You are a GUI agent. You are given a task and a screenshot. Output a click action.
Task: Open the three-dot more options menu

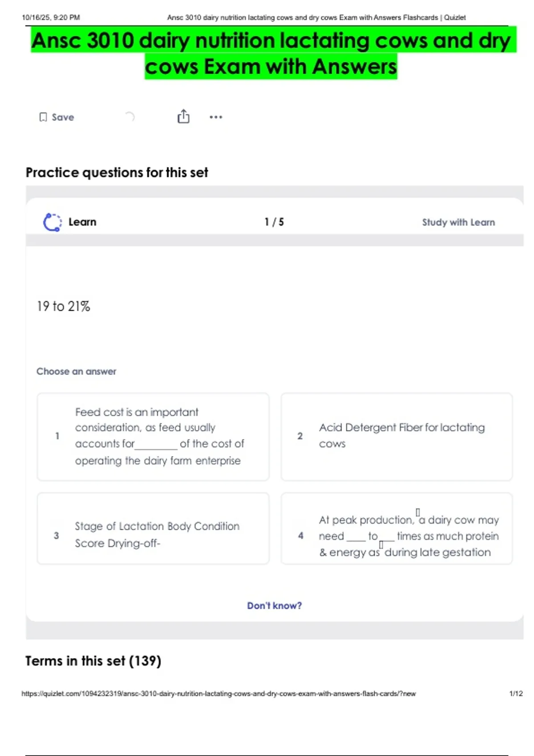(x=216, y=117)
